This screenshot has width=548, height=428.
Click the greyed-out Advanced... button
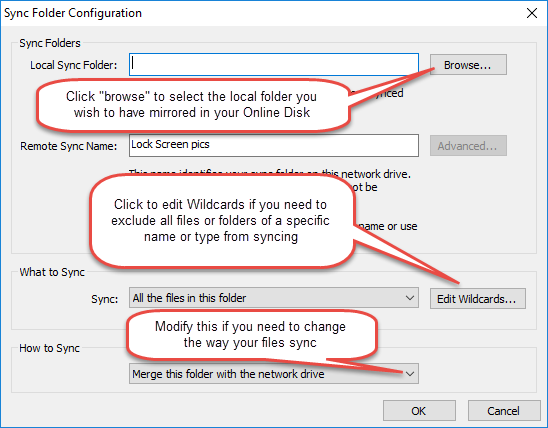[x=468, y=146]
